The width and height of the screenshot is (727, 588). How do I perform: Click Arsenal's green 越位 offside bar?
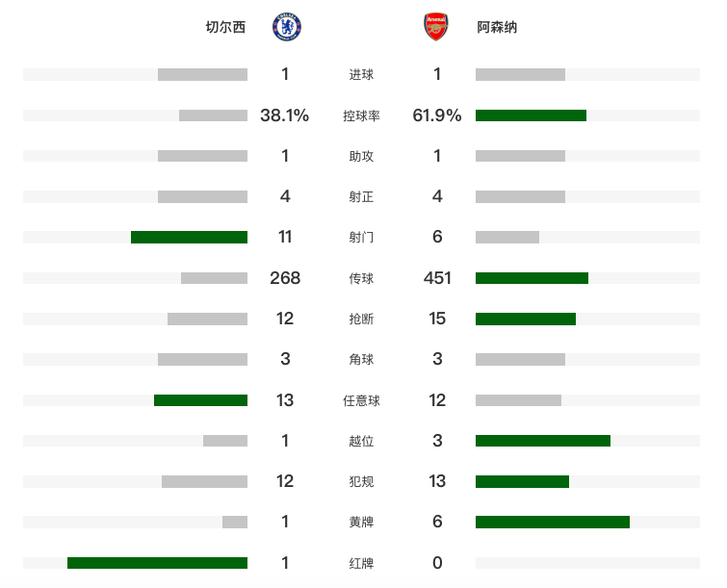coord(543,441)
